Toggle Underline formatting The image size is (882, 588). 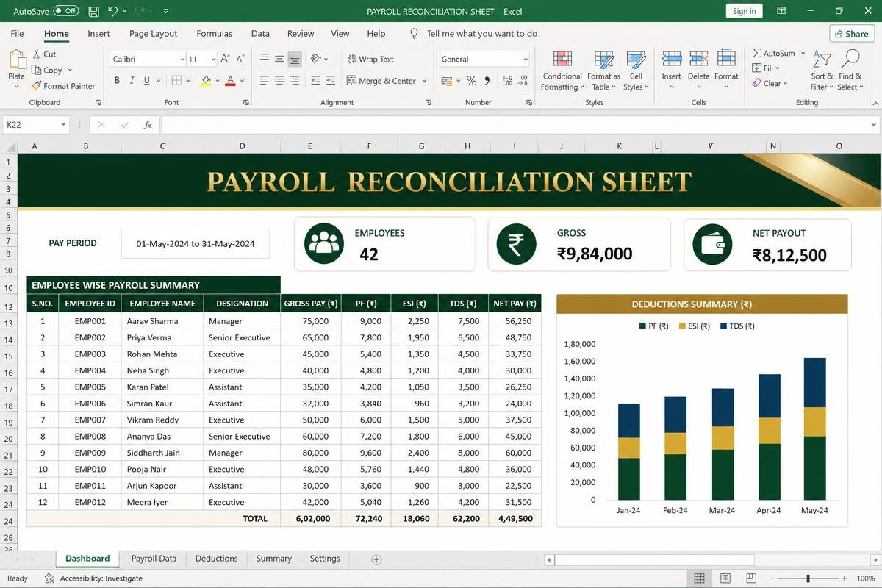(x=147, y=81)
